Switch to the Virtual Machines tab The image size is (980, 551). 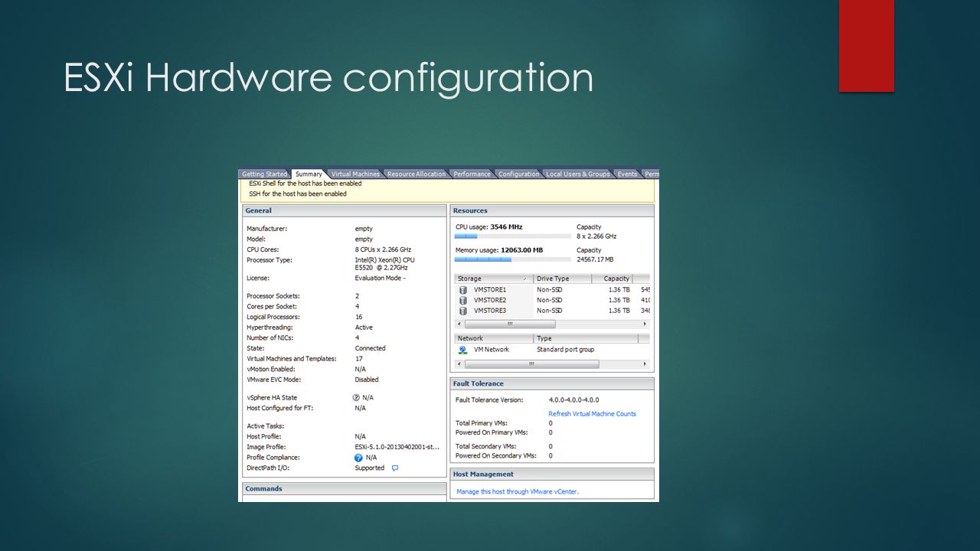(x=354, y=174)
